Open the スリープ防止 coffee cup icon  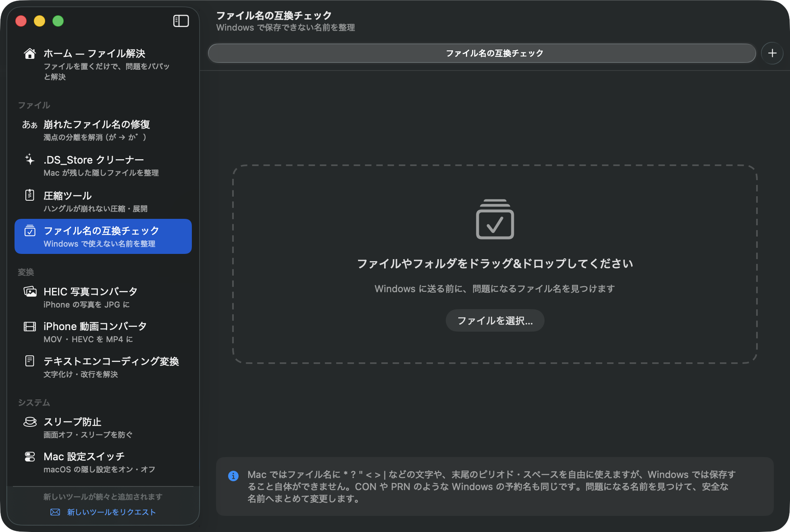click(x=30, y=422)
